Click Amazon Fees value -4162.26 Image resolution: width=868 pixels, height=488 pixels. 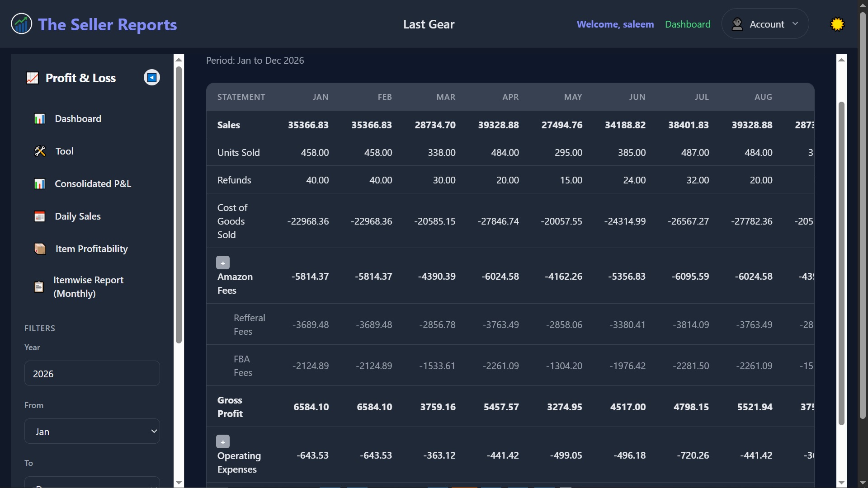(563, 276)
